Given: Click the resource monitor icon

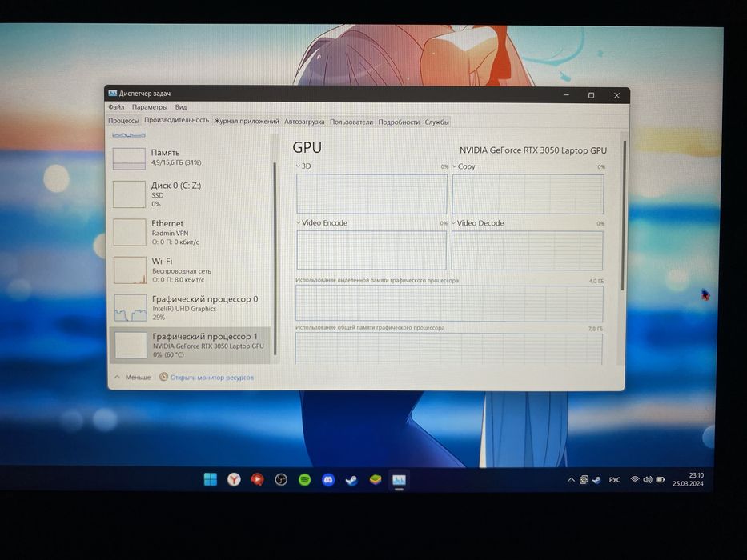Looking at the screenshot, I should tap(163, 377).
